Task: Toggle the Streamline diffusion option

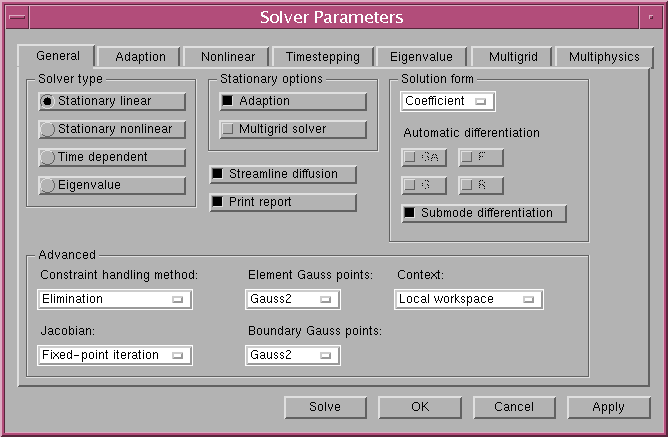Action: pyautogui.click(x=283, y=174)
